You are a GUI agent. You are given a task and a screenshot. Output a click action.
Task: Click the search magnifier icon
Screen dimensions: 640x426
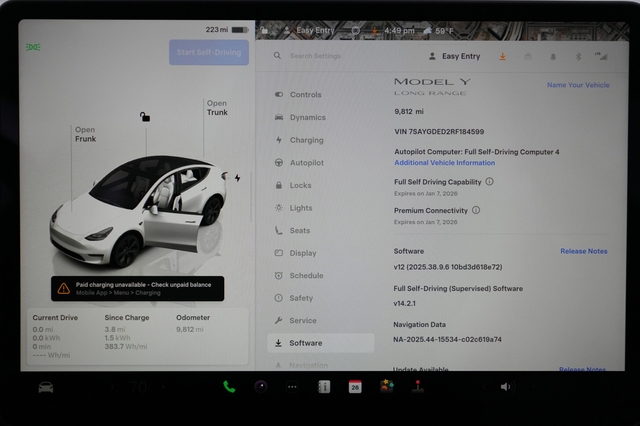click(277, 55)
